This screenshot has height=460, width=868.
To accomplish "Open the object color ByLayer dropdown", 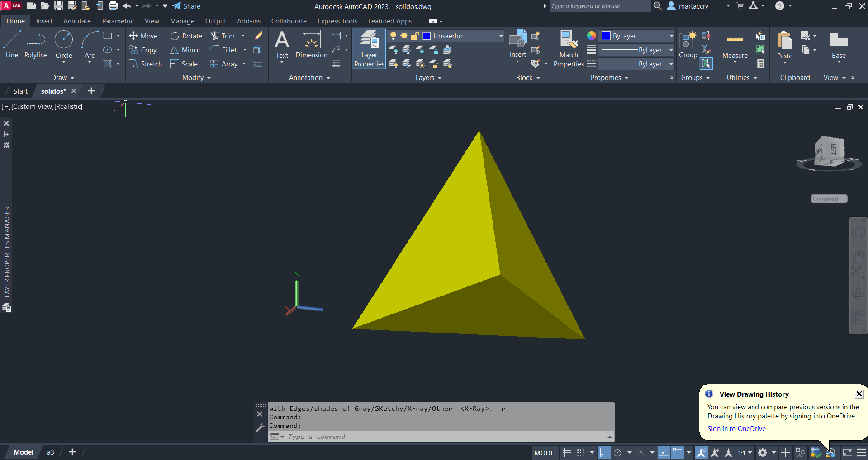I will coord(671,36).
